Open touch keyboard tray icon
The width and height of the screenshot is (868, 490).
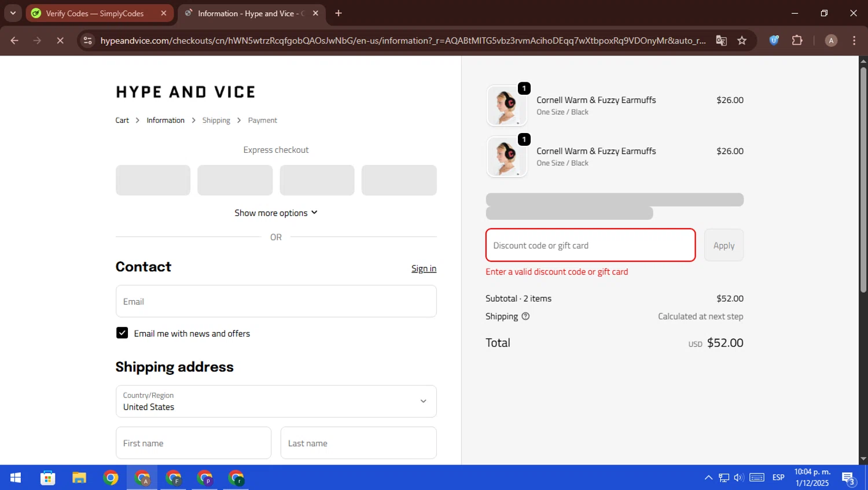click(757, 478)
